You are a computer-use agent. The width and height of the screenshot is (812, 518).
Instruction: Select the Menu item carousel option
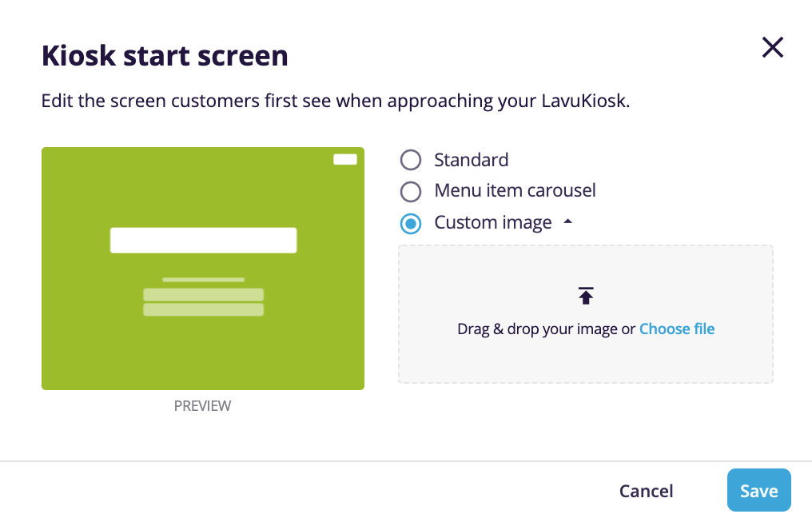[410, 191]
